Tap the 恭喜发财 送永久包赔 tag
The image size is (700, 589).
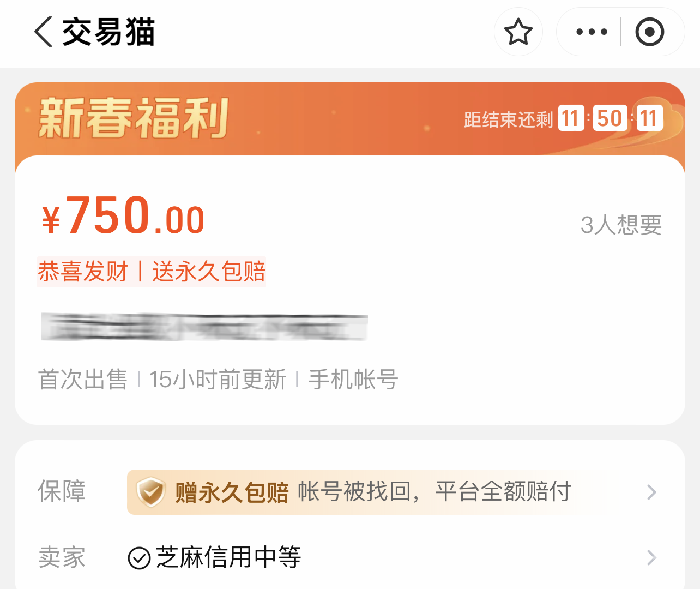(152, 271)
